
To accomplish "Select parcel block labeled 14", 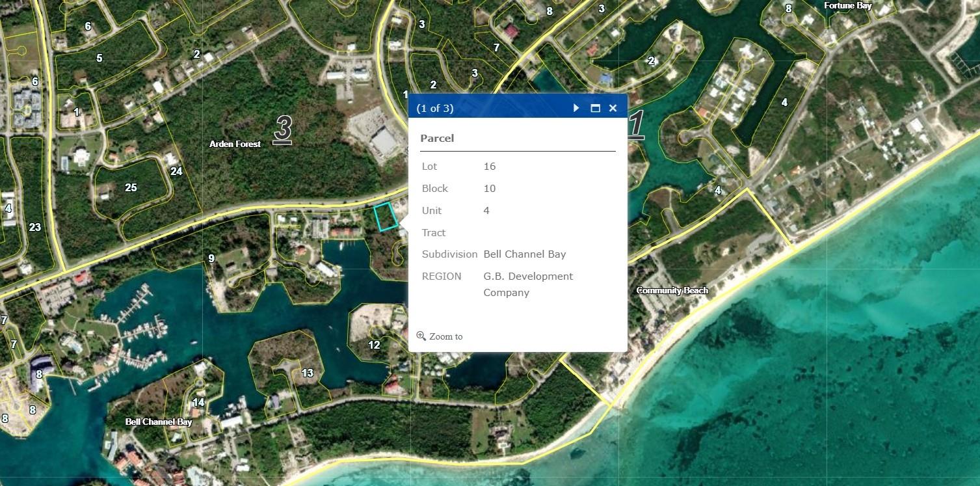I will [x=198, y=402].
